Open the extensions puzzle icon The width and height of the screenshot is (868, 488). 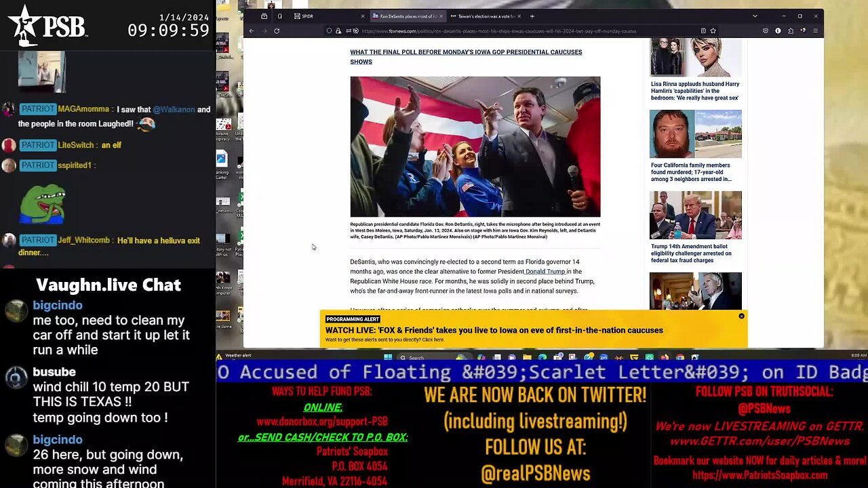tap(791, 30)
